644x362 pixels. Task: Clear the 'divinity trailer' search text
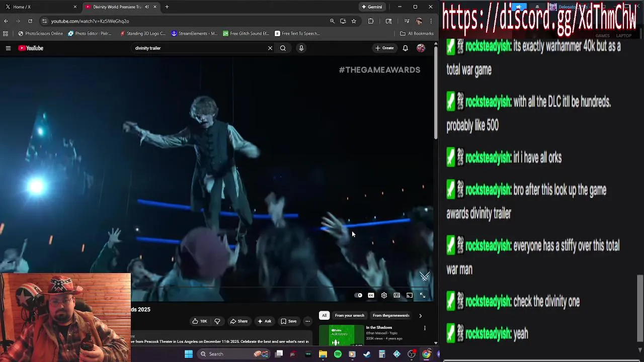[270, 48]
